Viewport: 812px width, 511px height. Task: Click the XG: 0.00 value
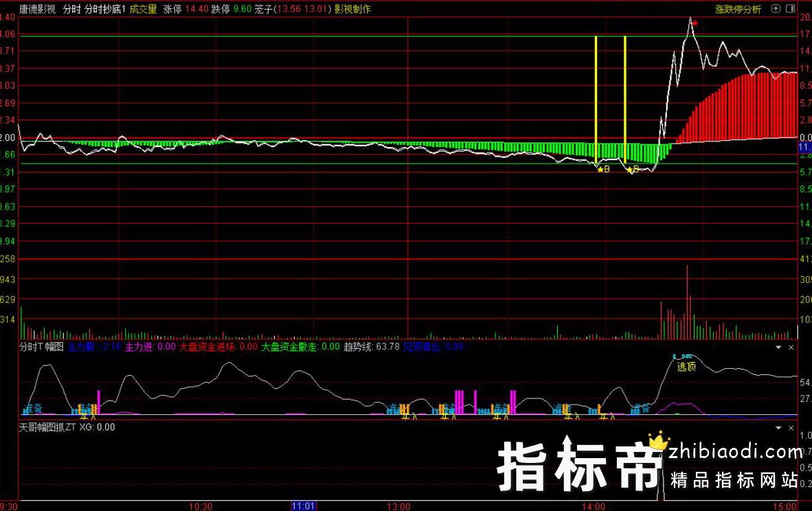coord(98,427)
